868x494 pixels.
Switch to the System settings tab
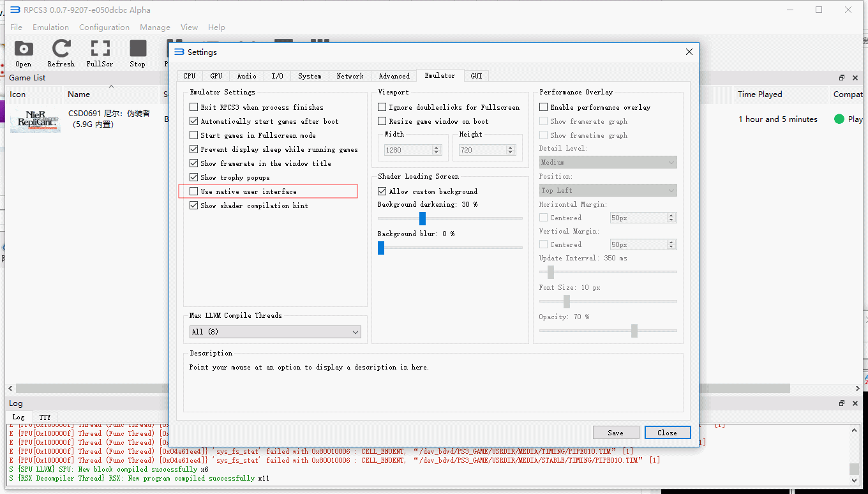point(310,76)
